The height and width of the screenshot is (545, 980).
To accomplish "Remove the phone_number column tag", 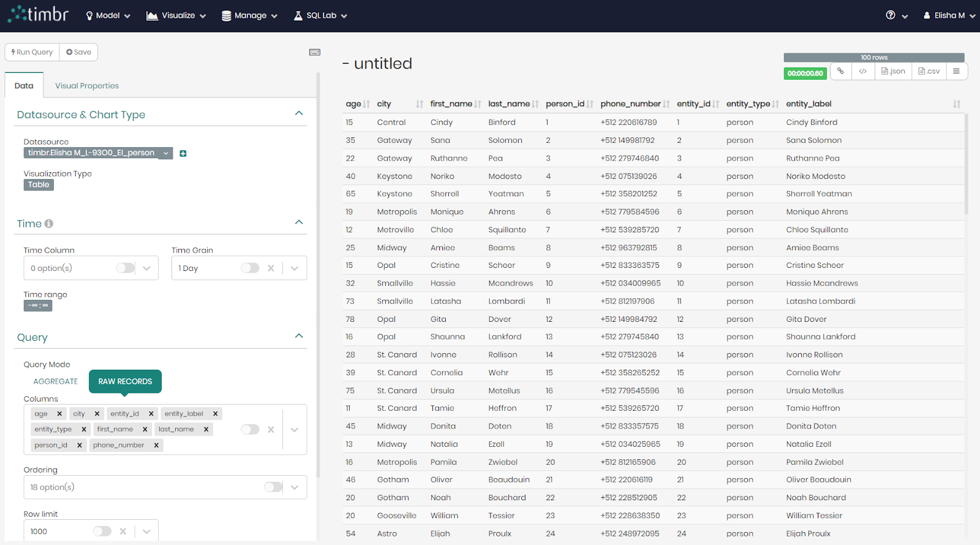I will [x=156, y=445].
